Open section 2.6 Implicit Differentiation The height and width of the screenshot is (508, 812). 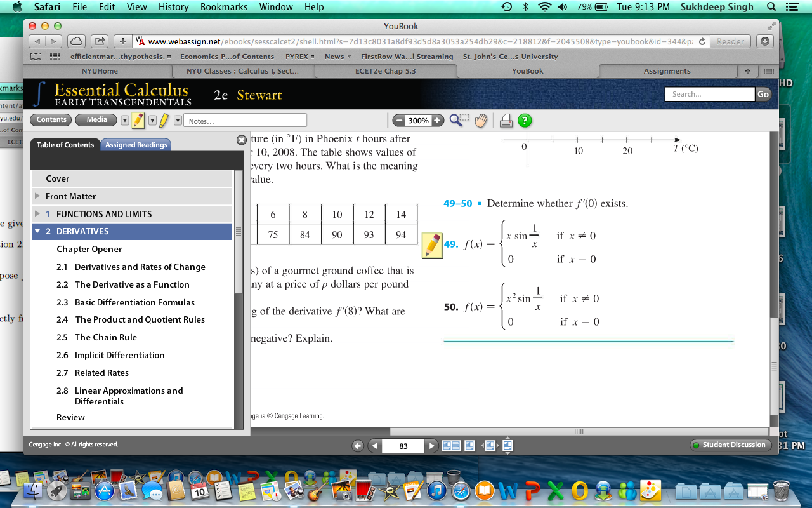(110, 355)
